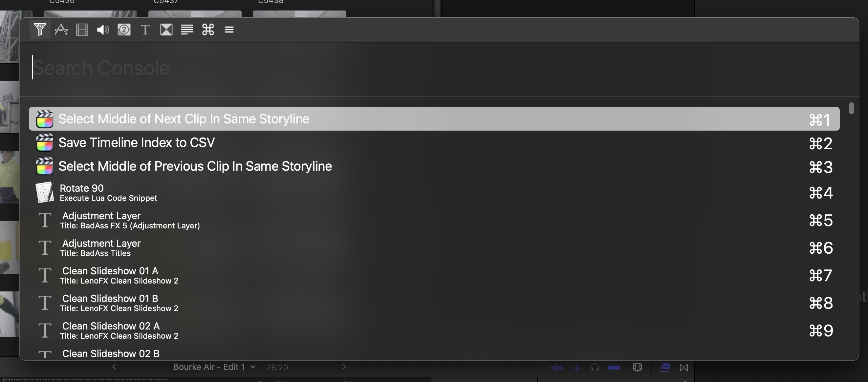Filter console by Video Effects filmstrip icon
The width and height of the screenshot is (868, 382).
[x=82, y=30]
